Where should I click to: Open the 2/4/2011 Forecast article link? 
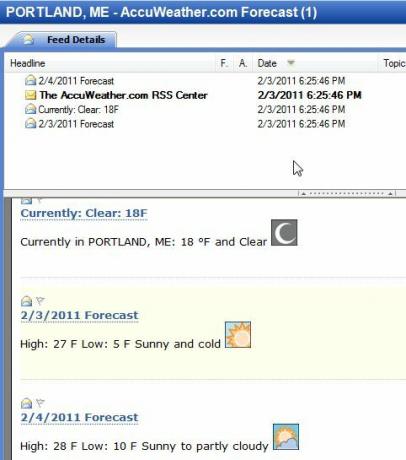tap(79, 417)
